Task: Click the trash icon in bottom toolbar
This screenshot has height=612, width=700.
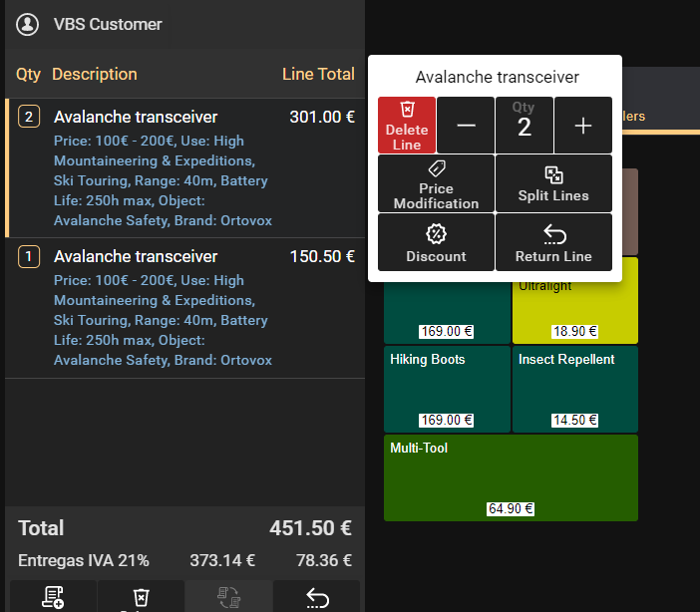Action: click(141, 597)
